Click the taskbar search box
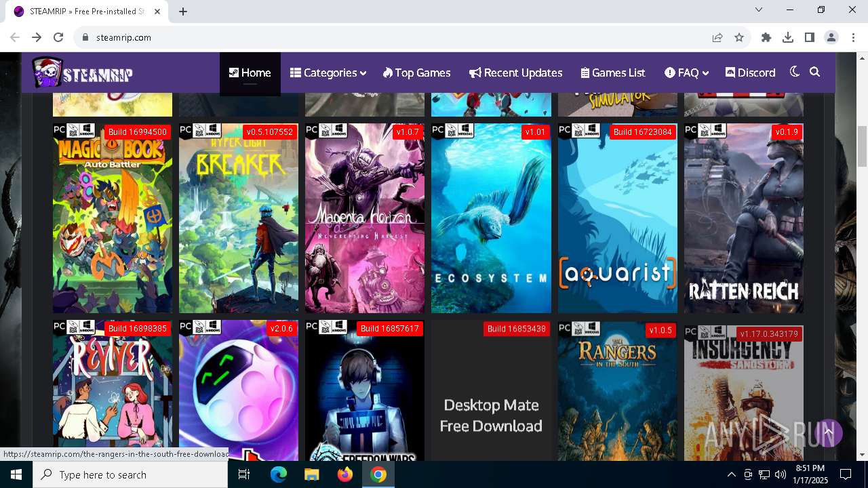Viewport: 868px width, 488px height. click(130, 474)
